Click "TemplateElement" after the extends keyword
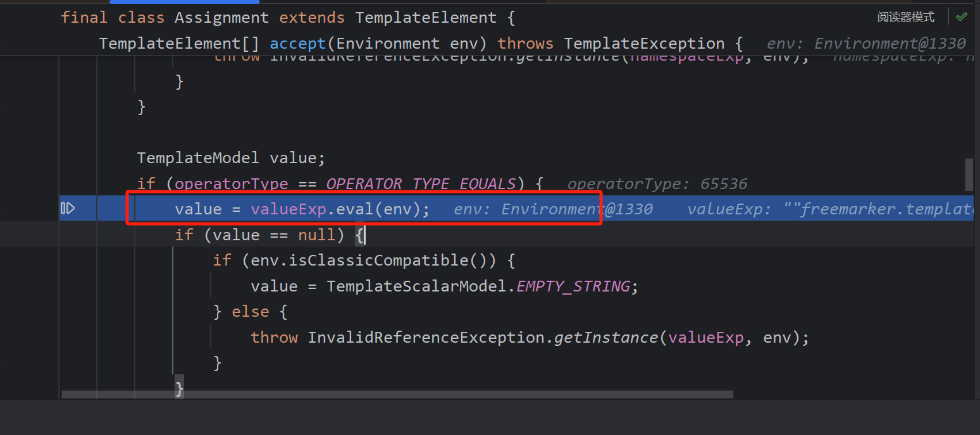 [426, 18]
